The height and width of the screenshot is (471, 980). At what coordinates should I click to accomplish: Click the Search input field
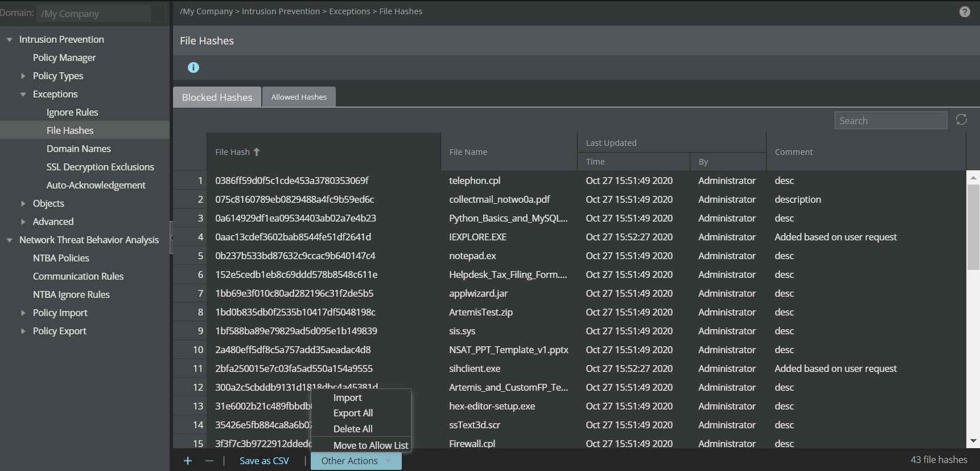[891, 120]
